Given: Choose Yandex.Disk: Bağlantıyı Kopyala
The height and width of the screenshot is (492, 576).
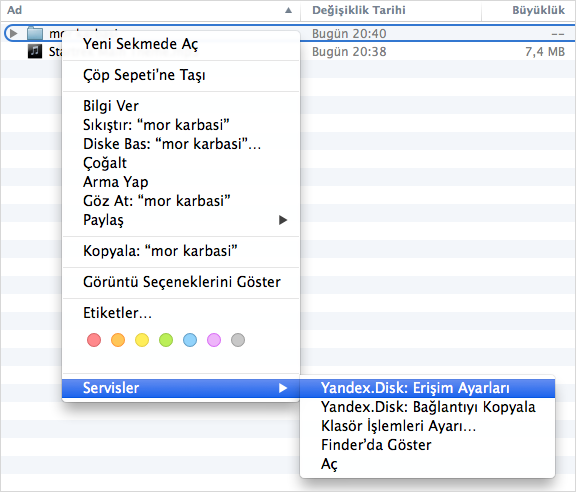Looking at the screenshot, I should tap(427, 407).
